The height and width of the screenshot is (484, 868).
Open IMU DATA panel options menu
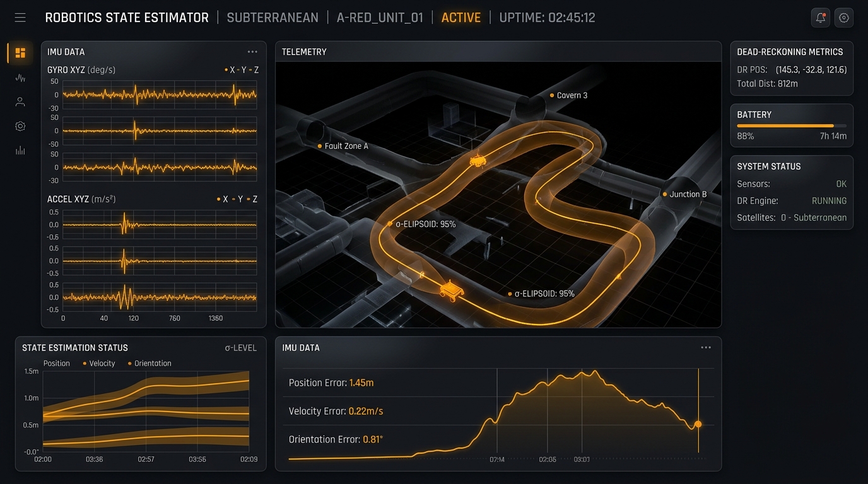pos(252,52)
